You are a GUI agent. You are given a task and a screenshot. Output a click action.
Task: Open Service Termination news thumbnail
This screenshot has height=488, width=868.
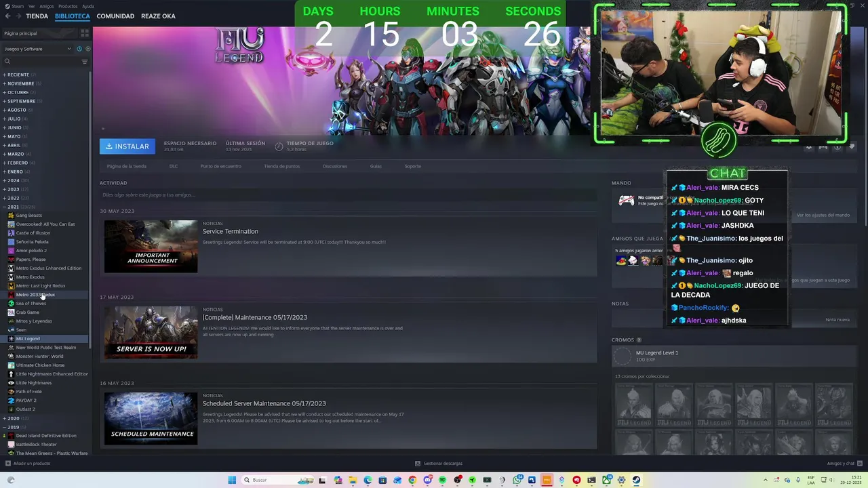tap(151, 246)
